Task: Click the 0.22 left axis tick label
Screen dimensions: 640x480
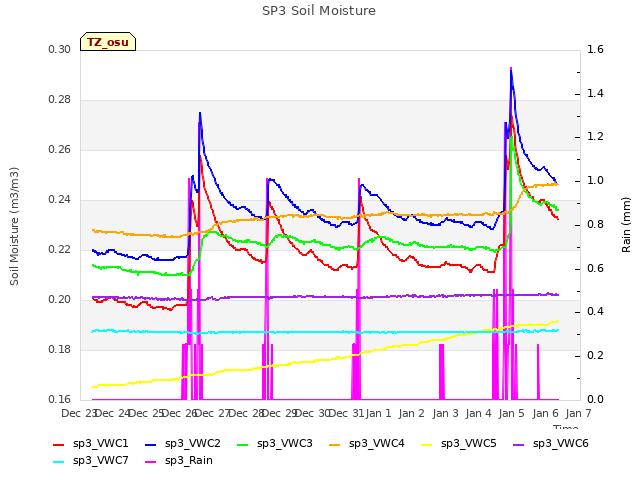Action: click(x=60, y=249)
